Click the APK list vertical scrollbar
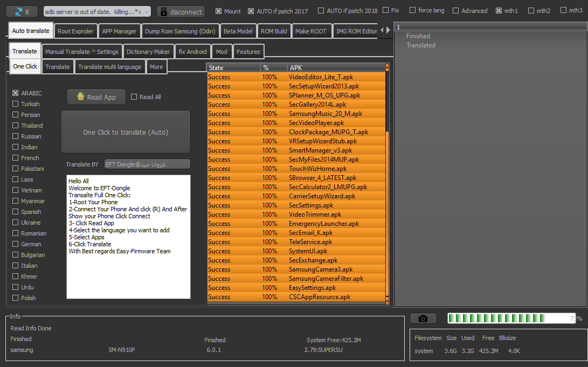This screenshot has width=588, height=367. click(x=388, y=184)
